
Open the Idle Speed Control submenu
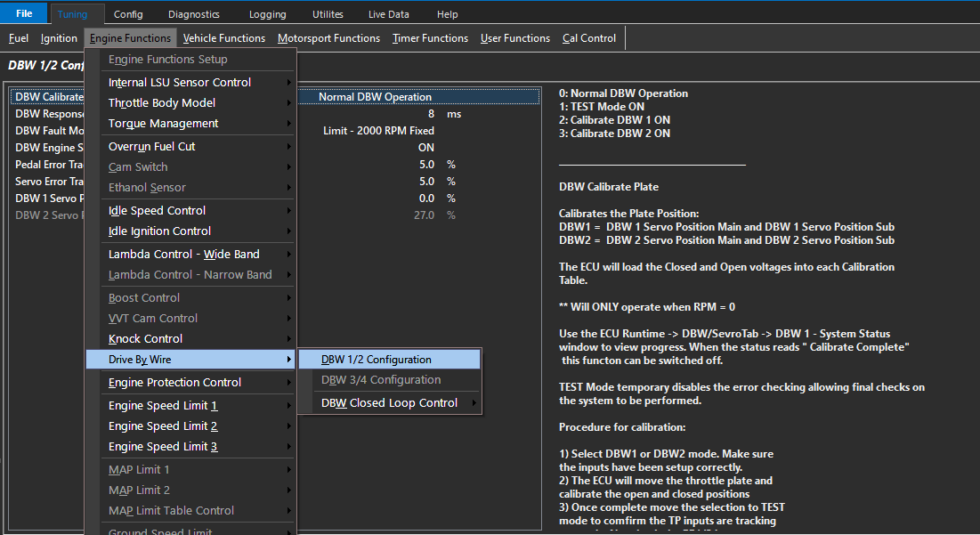click(x=157, y=211)
